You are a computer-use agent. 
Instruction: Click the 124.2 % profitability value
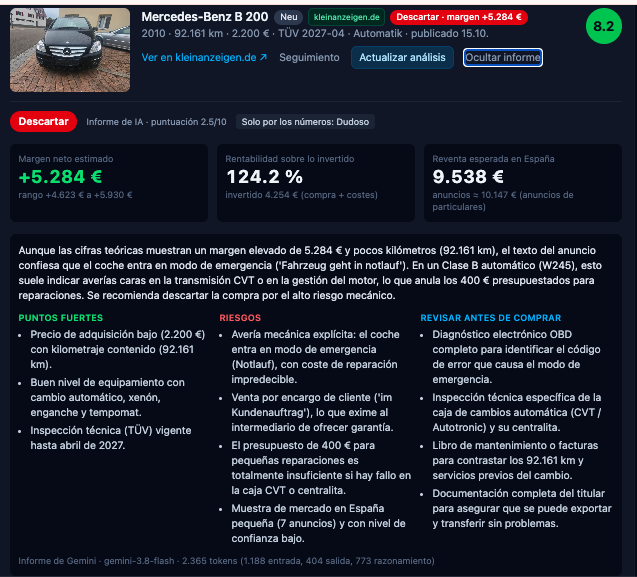click(264, 177)
